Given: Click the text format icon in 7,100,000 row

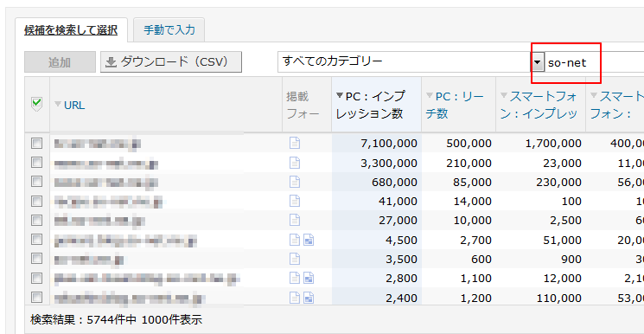Looking at the screenshot, I should 295,143.
